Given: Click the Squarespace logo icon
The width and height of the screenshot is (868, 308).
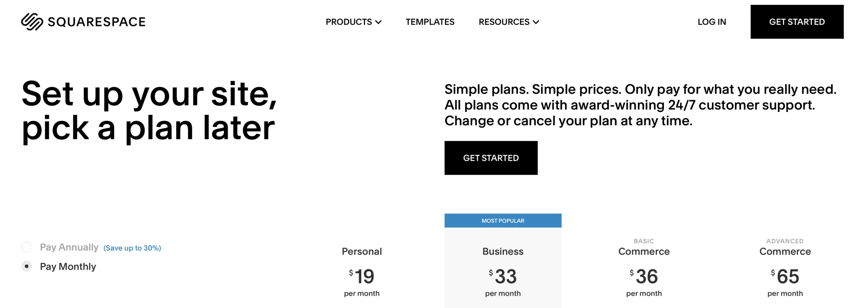Looking at the screenshot, I should [32, 22].
